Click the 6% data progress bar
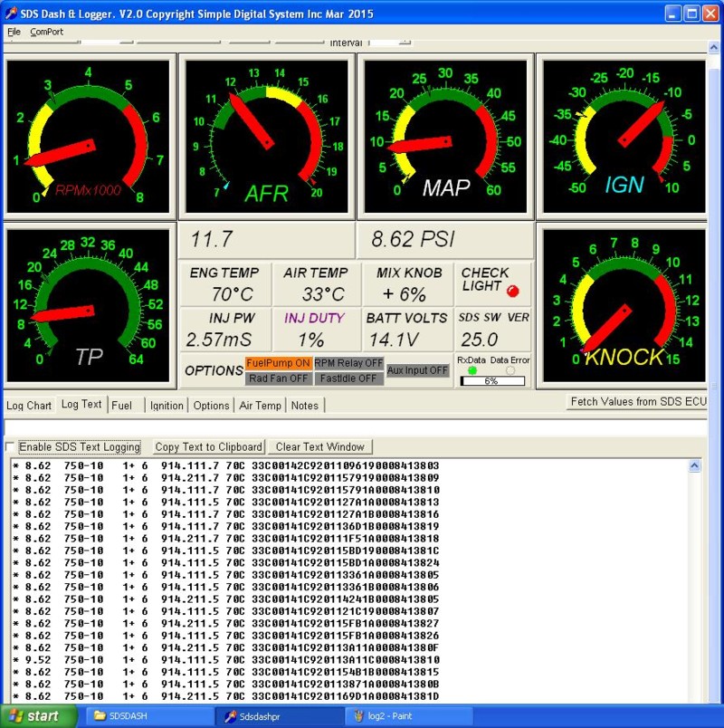724x728 pixels. click(491, 381)
